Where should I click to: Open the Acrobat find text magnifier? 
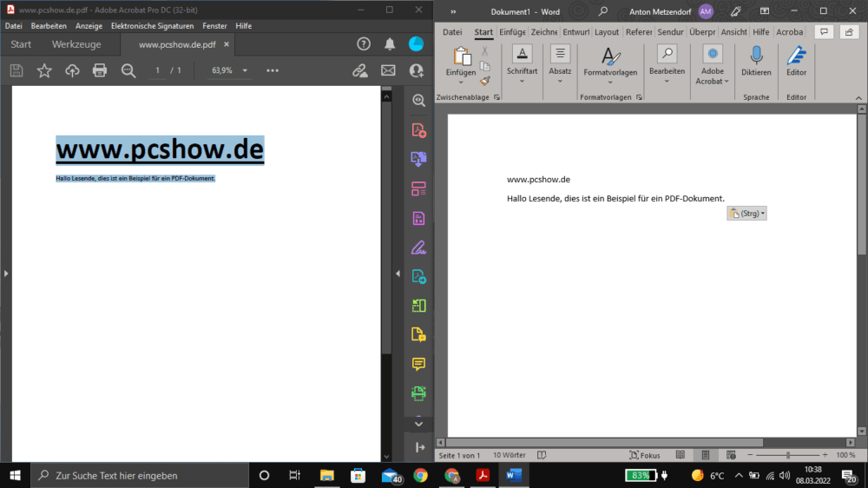click(x=128, y=70)
